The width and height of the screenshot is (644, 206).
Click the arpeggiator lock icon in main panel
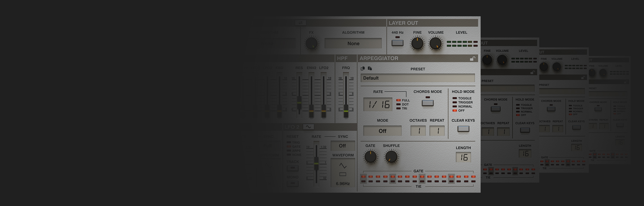(x=472, y=59)
